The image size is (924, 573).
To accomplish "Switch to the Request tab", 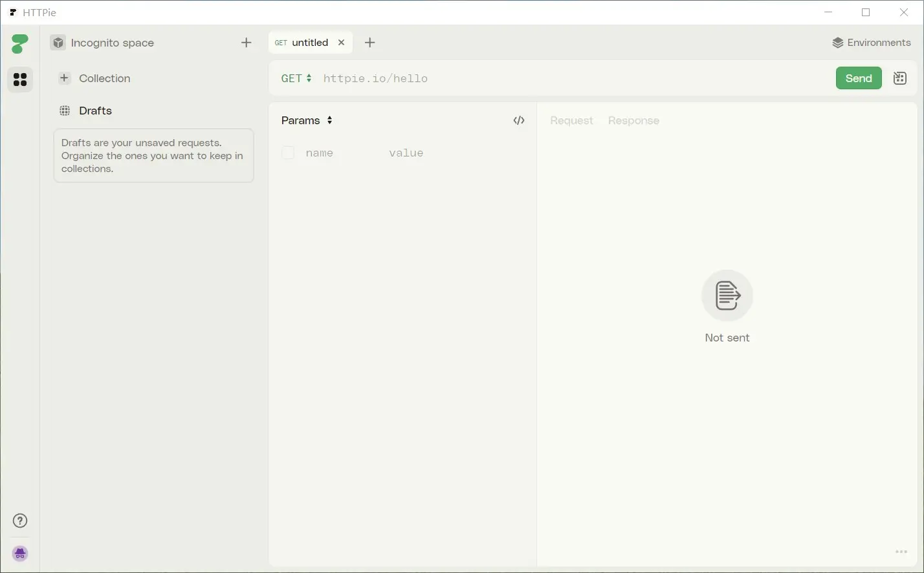I will [571, 120].
